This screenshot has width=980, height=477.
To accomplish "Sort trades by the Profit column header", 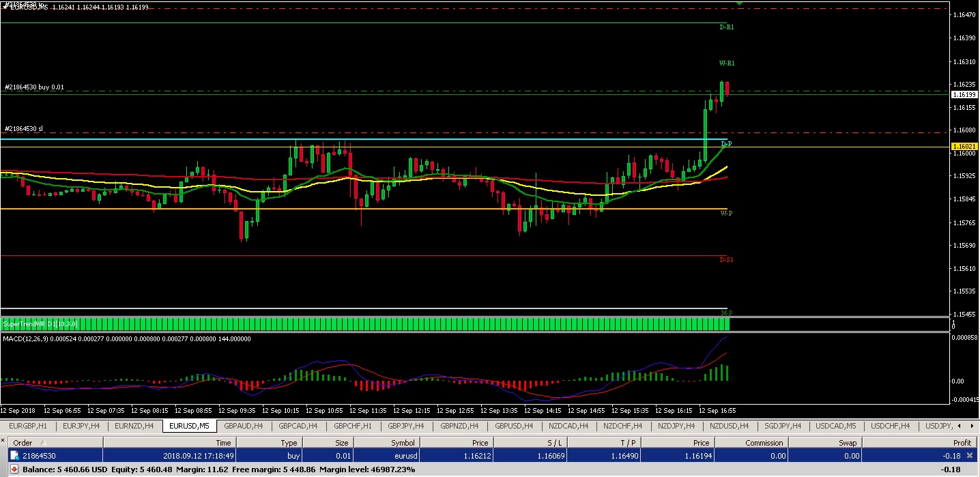I will coord(919,443).
